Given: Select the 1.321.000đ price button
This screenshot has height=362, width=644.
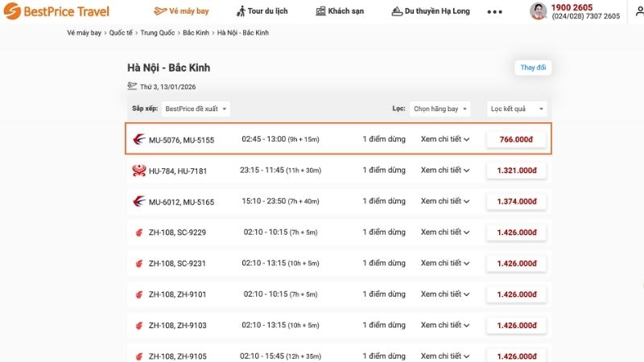Looking at the screenshot, I should coord(516,171).
